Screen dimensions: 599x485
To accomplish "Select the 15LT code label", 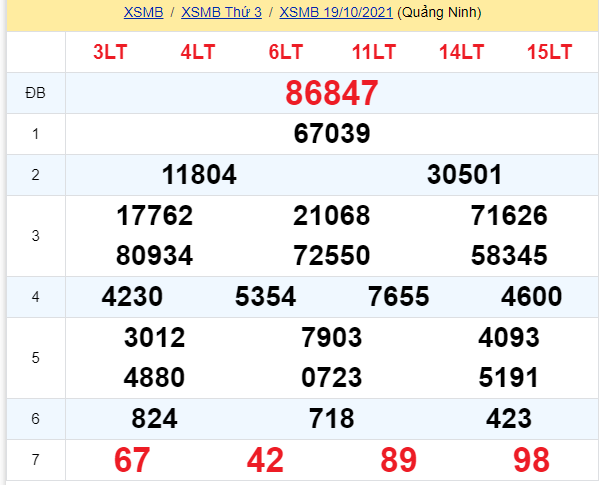I will point(549,52).
